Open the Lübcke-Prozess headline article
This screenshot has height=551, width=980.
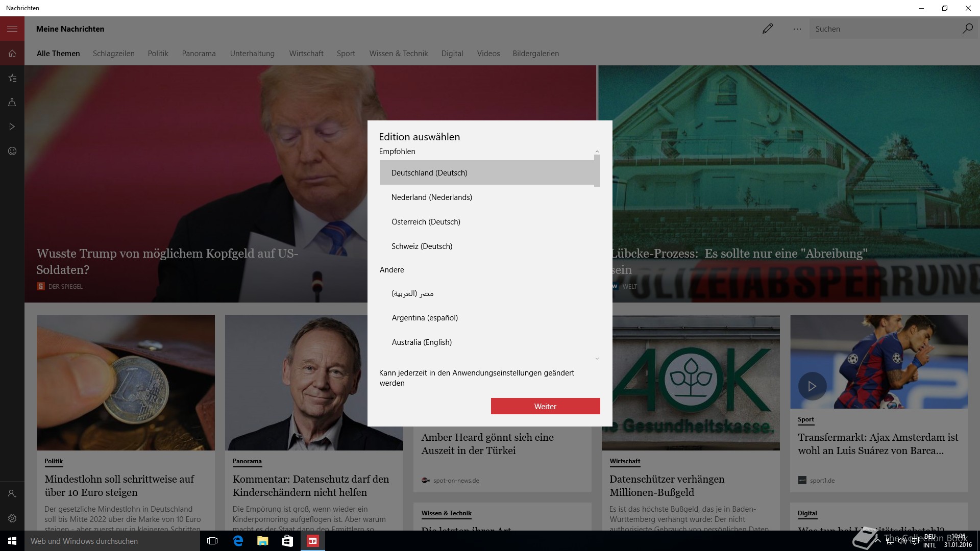click(x=739, y=261)
